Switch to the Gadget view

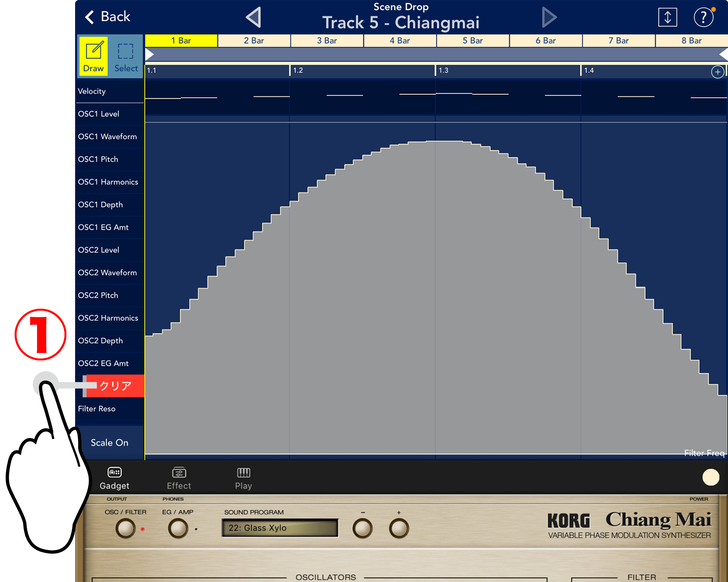(x=114, y=479)
